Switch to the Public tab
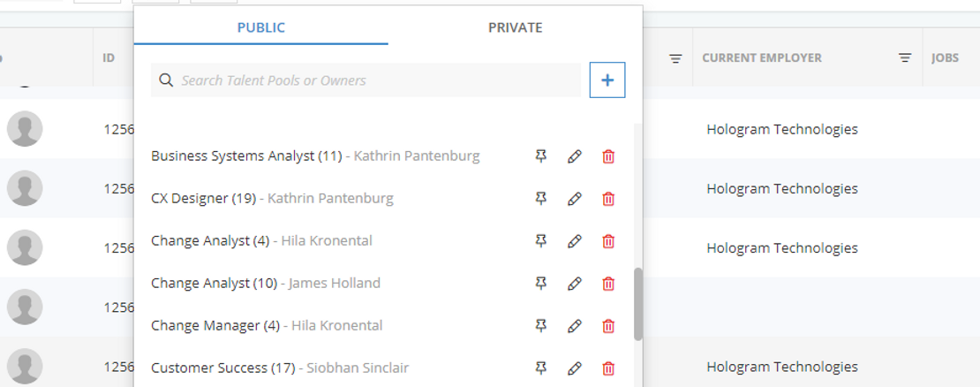Viewport: 980px width, 387px height. tap(260, 27)
